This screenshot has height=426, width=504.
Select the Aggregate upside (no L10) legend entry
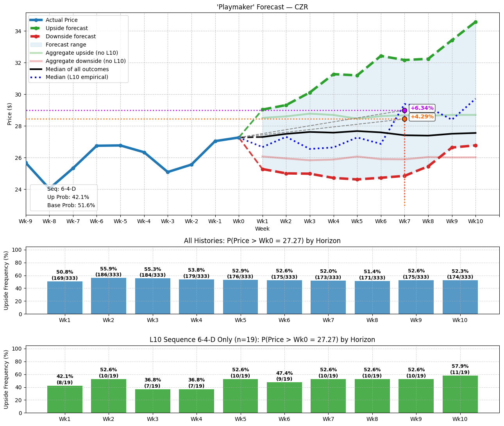(x=74, y=53)
